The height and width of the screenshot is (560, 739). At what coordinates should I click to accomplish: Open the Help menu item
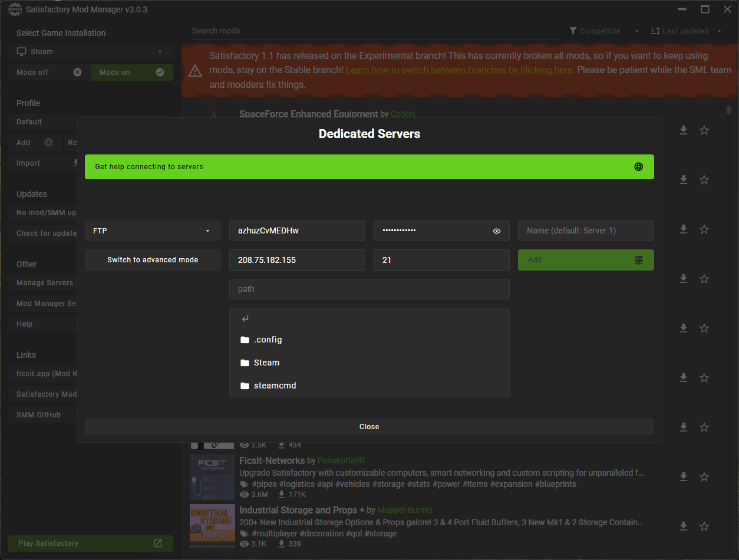(x=42, y=324)
